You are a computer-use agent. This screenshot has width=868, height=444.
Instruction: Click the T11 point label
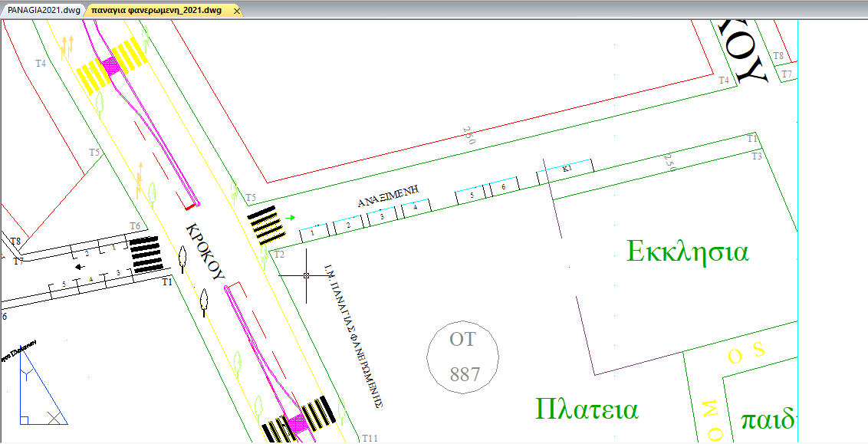(x=370, y=437)
